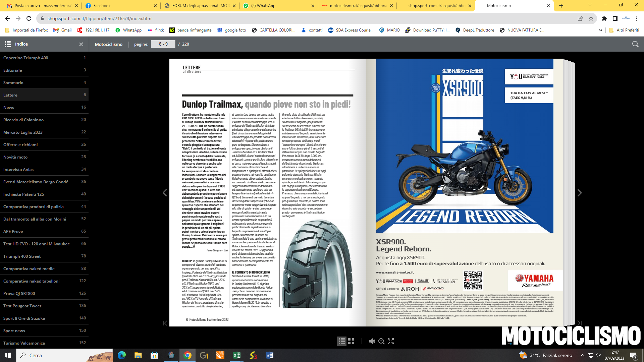Close the Indice sidebar panel
Image resolution: width=644 pixels, height=362 pixels.
click(81, 44)
